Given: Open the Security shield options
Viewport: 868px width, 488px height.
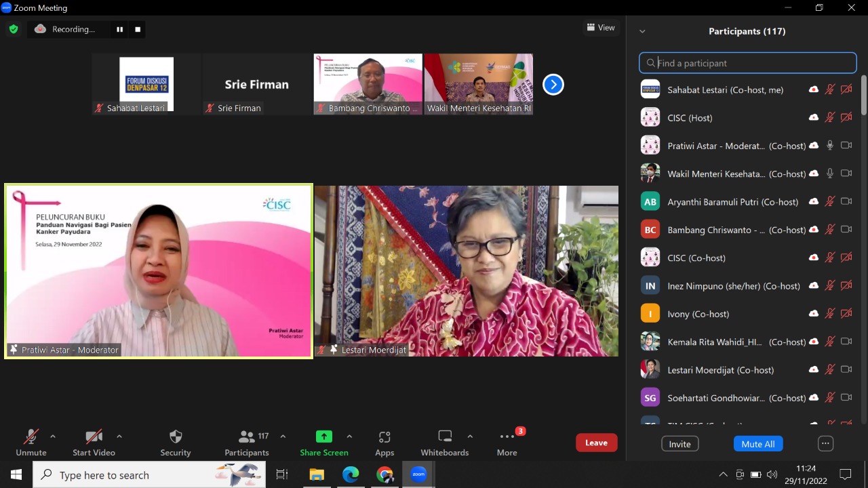Looking at the screenshot, I should (x=176, y=443).
